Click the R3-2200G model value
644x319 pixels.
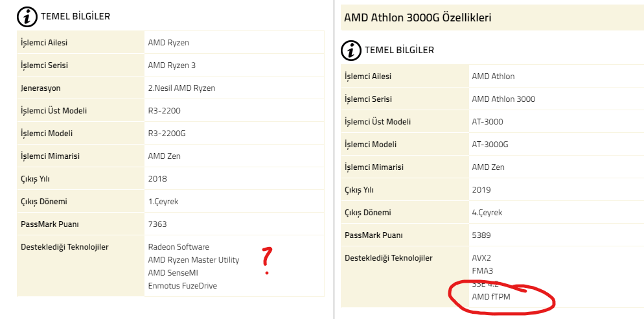pos(168,134)
